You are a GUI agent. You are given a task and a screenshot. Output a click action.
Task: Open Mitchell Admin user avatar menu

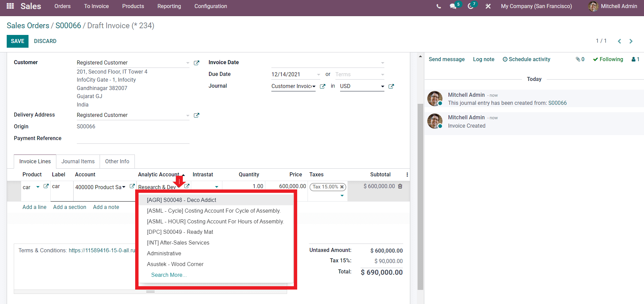(612, 6)
